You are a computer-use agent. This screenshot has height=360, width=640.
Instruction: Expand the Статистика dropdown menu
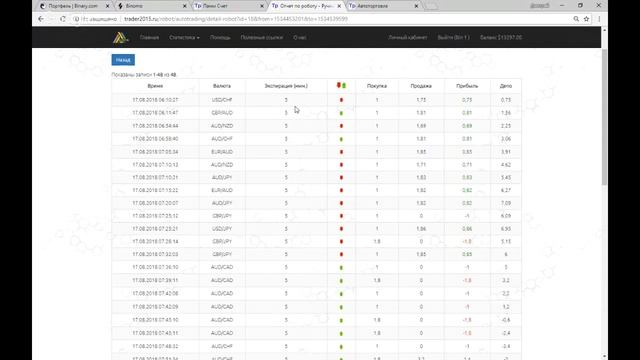tap(184, 38)
